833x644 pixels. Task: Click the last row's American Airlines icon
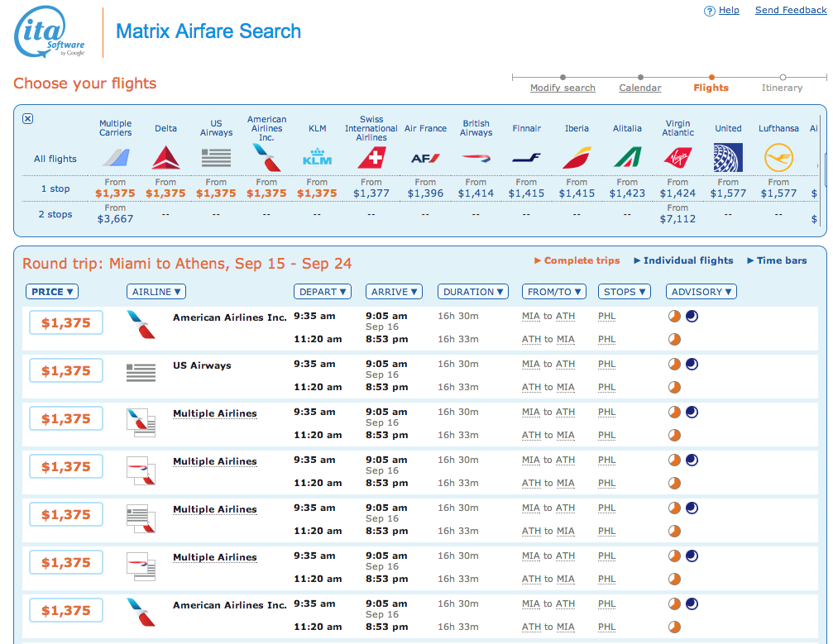click(x=141, y=612)
